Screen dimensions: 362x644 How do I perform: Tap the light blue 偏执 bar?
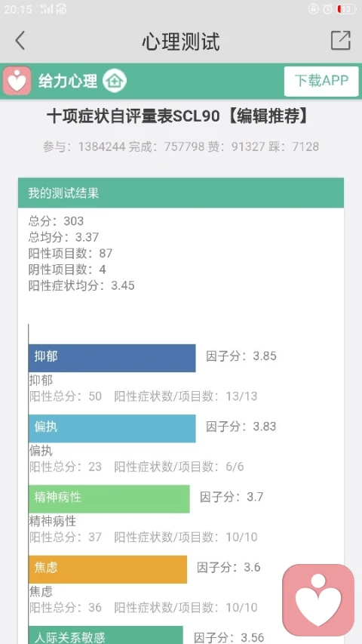(x=112, y=428)
